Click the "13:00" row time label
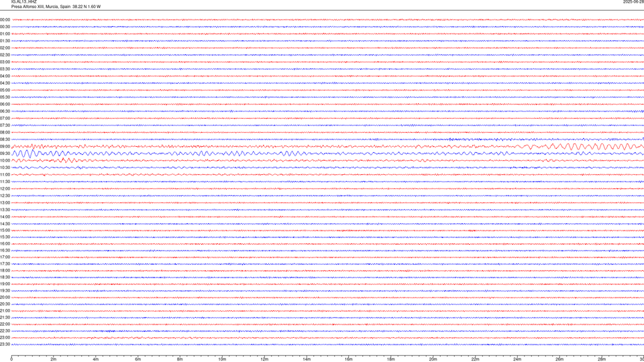The width and height of the screenshot is (644, 362). coord(5,202)
